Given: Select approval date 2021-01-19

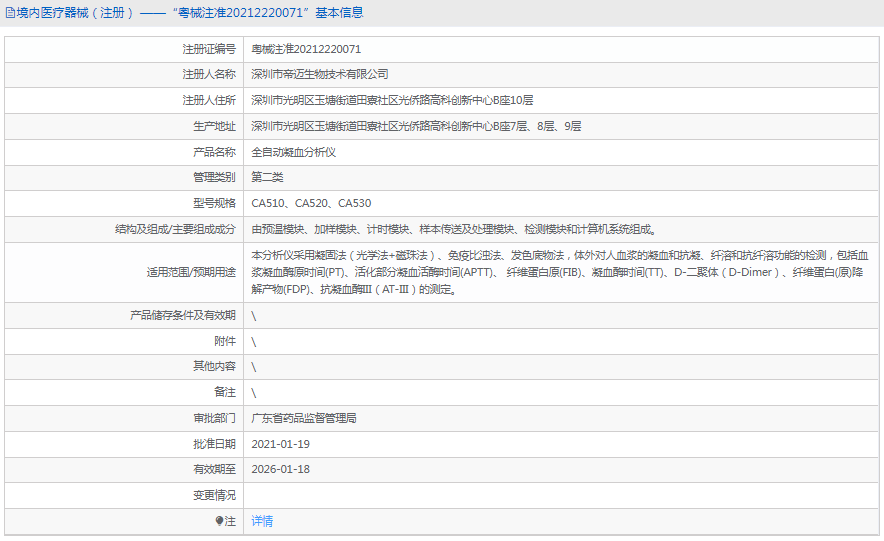Looking at the screenshot, I should click(281, 444).
